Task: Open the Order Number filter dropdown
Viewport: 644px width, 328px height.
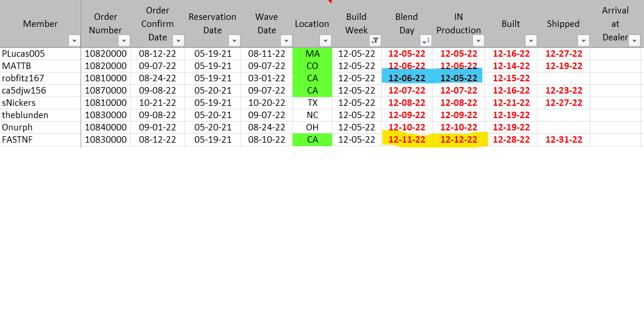Action: 124,41
